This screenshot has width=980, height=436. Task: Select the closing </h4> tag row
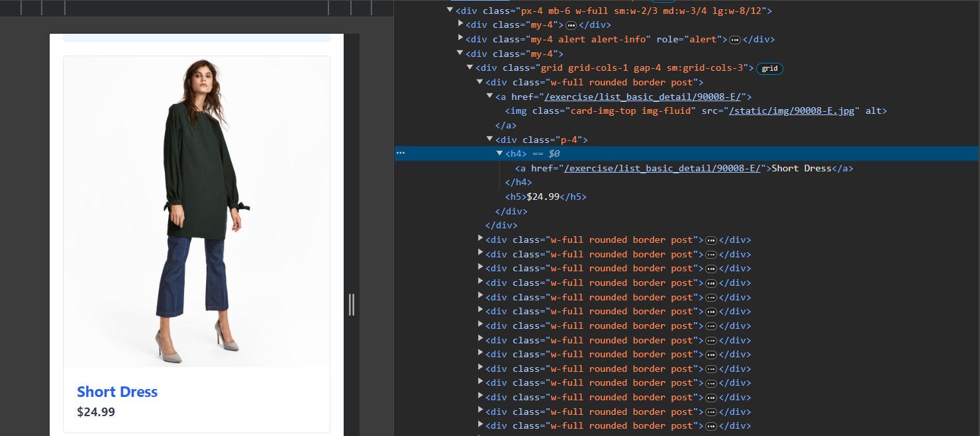pyautogui.click(x=518, y=183)
